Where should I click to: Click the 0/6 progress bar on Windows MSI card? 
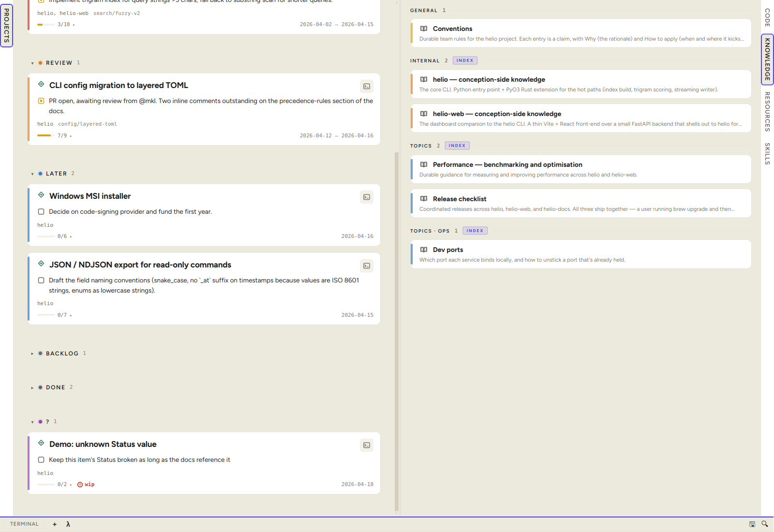[x=46, y=236]
